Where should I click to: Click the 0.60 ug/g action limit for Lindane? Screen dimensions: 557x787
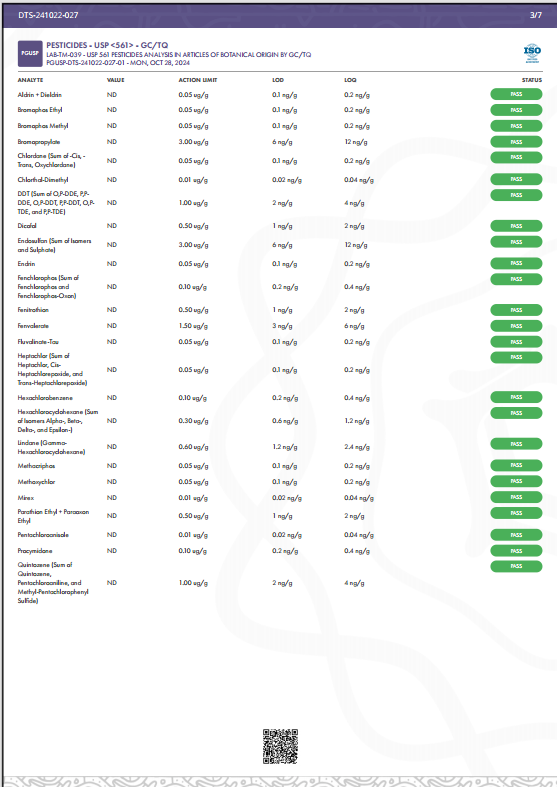pos(193,447)
